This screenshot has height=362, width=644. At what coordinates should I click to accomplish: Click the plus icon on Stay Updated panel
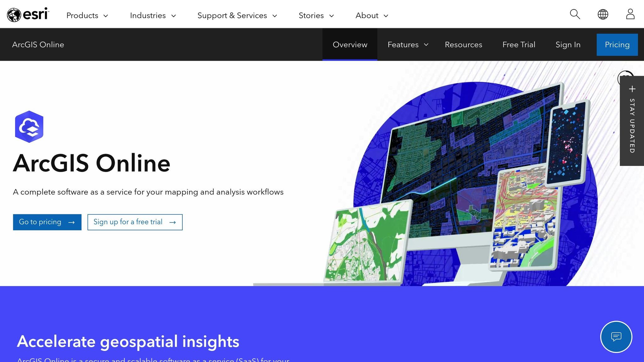(632, 89)
